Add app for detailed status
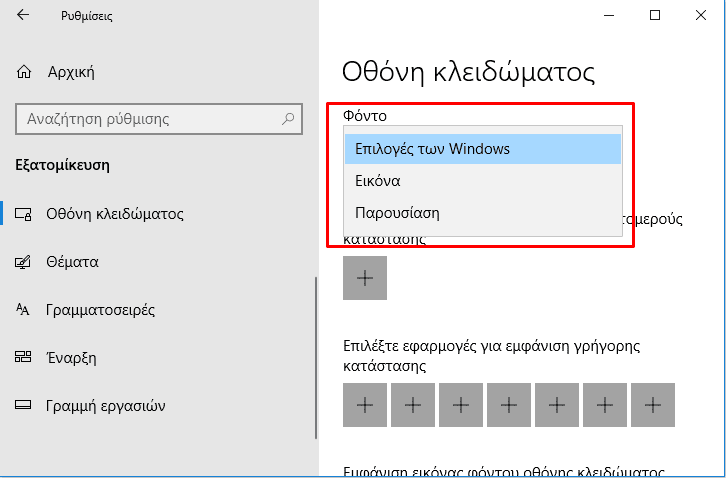This screenshot has height=478, width=726. (x=365, y=278)
